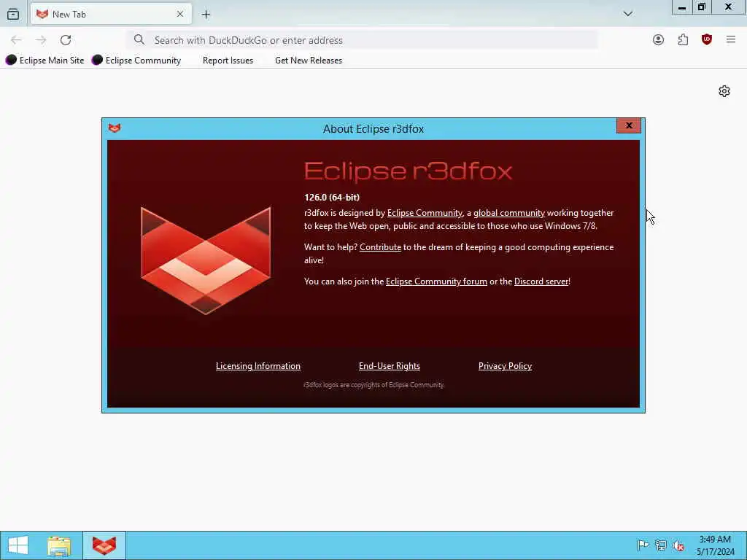Open Report Issues bookmark
747x560 pixels.
[228, 61]
